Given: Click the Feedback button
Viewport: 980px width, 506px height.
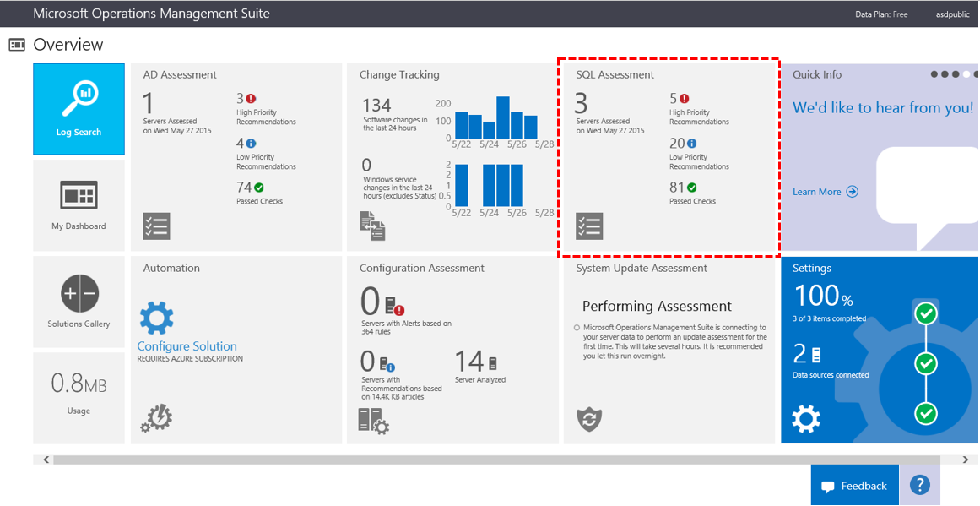Looking at the screenshot, I should 854,485.
